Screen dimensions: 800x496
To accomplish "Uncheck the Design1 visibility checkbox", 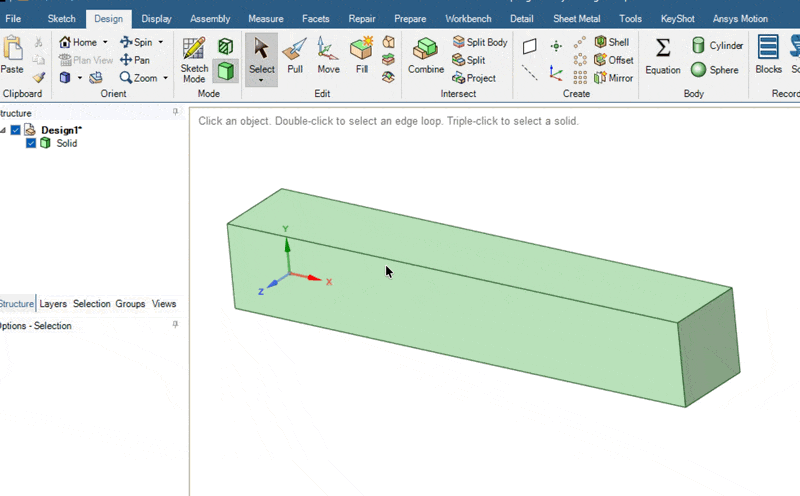I will [16, 130].
